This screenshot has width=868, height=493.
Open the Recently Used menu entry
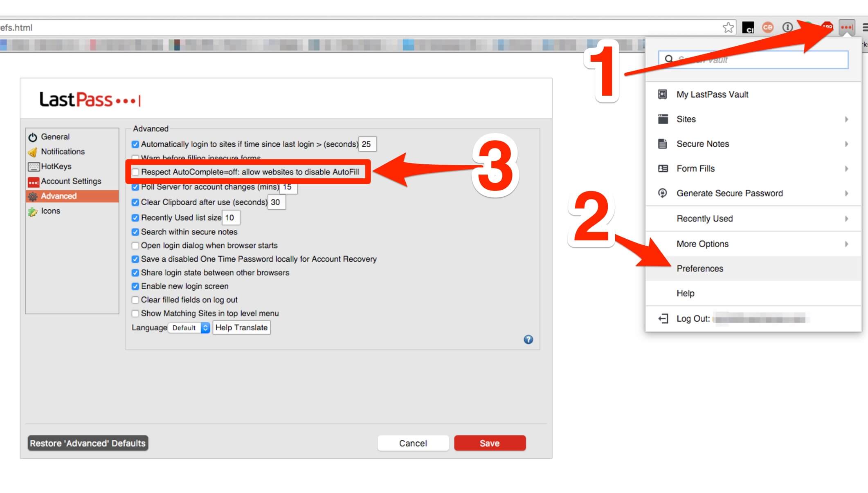click(x=753, y=219)
